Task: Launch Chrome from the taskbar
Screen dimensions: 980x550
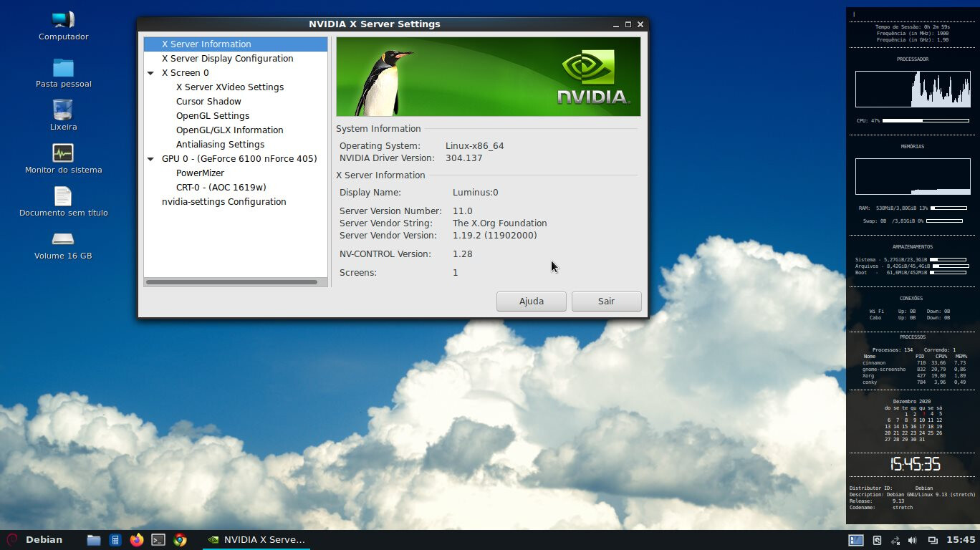Action: pyautogui.click(x=180, y=540)
